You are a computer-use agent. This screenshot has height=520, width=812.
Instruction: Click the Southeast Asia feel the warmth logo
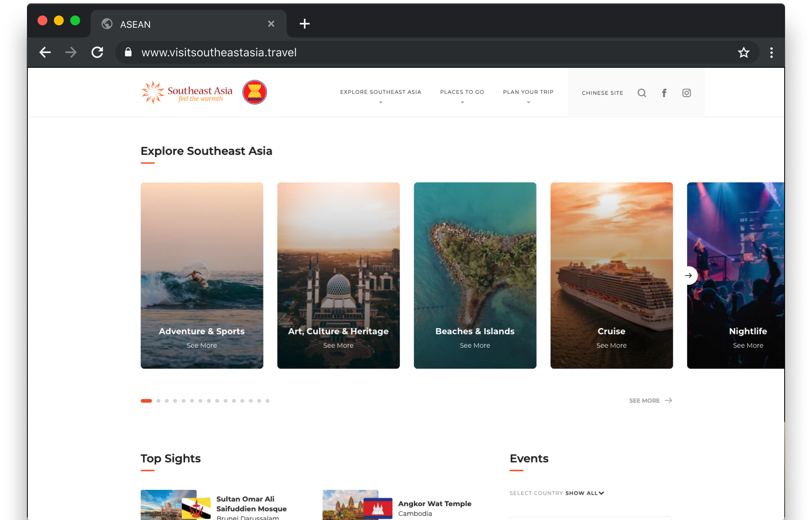click(187, 92)
